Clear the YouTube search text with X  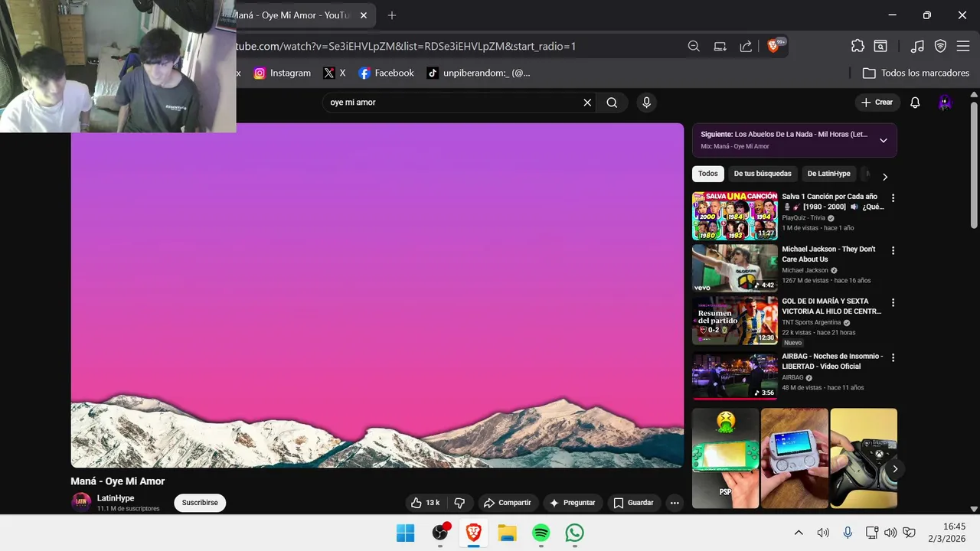587,103
